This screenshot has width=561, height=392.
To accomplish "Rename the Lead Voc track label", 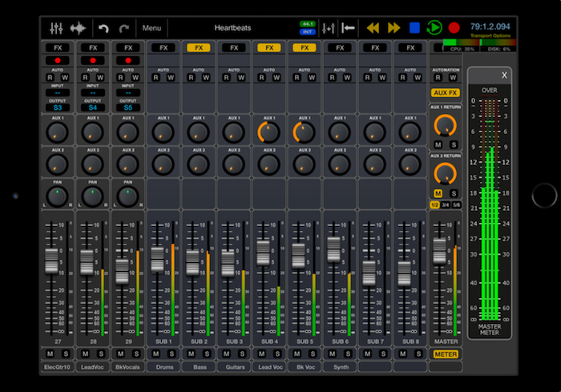I will (270, 367).
